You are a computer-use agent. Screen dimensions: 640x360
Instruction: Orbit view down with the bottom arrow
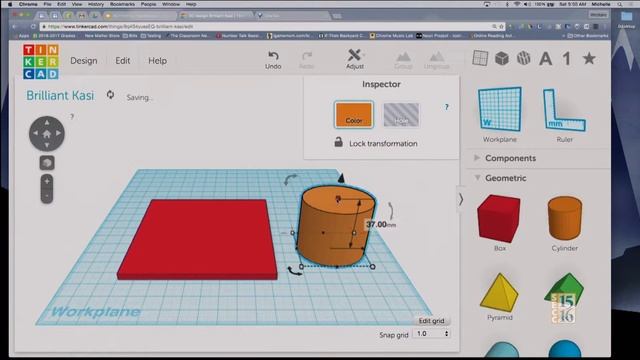coord(47,145)
